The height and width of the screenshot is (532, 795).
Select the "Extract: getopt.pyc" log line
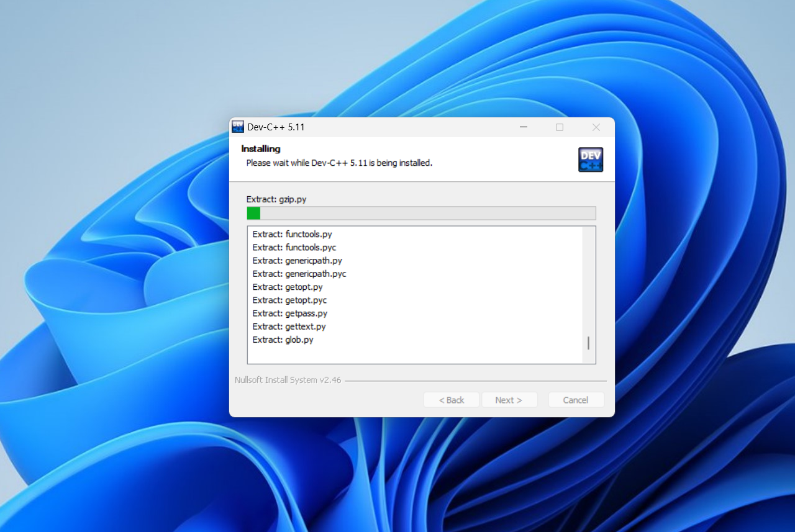click(289, 300)
